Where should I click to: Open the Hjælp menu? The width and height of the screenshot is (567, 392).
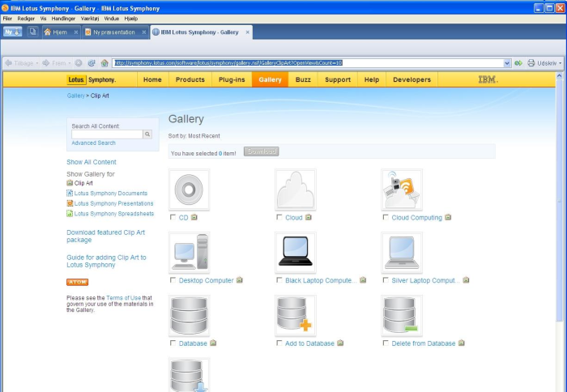131,19
